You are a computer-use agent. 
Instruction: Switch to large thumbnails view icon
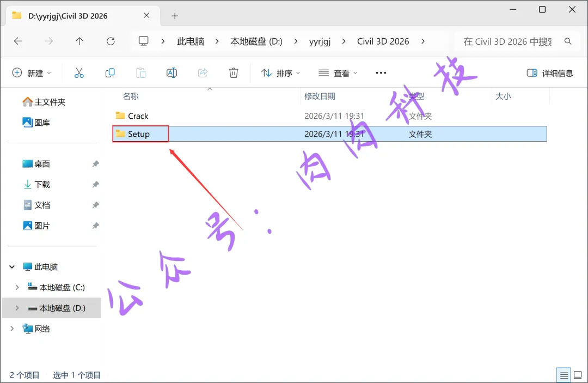pyautogui.click(x=578, y=375)
